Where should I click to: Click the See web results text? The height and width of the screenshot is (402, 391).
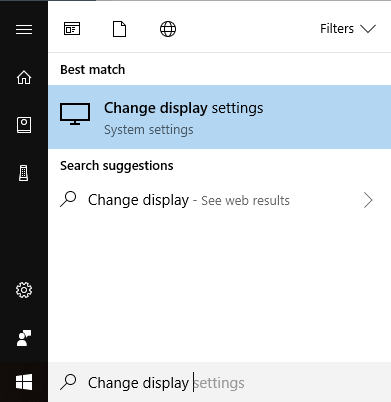245,201
